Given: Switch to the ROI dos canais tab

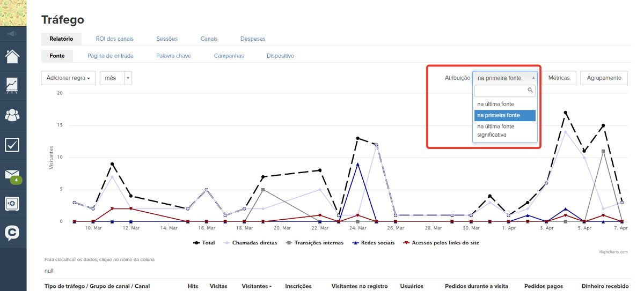Looking at the screenshot, I should tap(114, 39).
